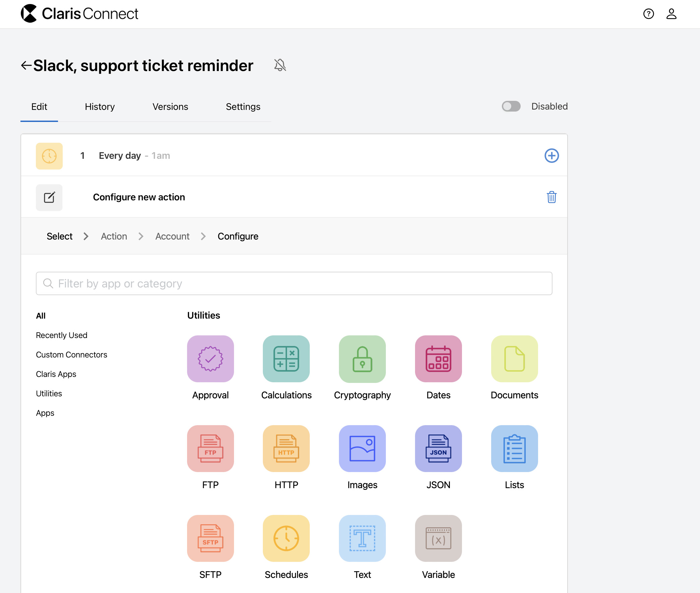Select the JSON utility icon
700x593 pixels.
pos(438,449)
